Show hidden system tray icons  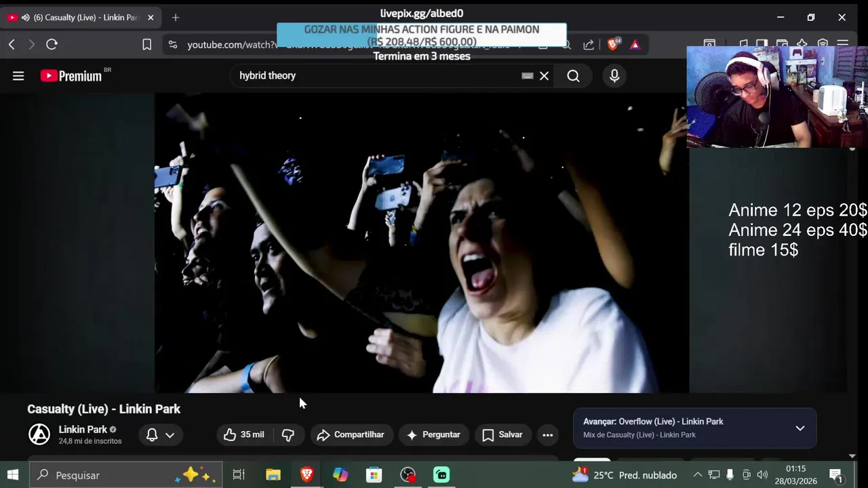click(696, 475)
